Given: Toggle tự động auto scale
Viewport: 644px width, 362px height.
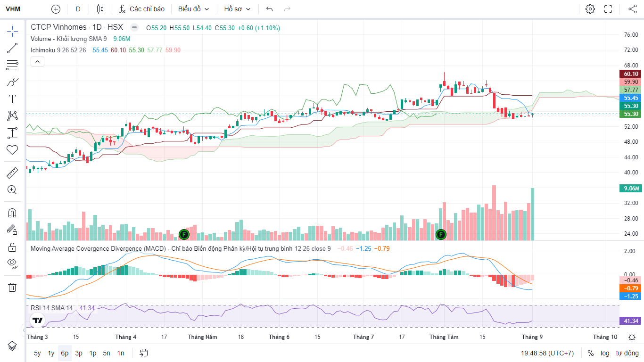Looking at the screenshot, I should tap(627, 353).
